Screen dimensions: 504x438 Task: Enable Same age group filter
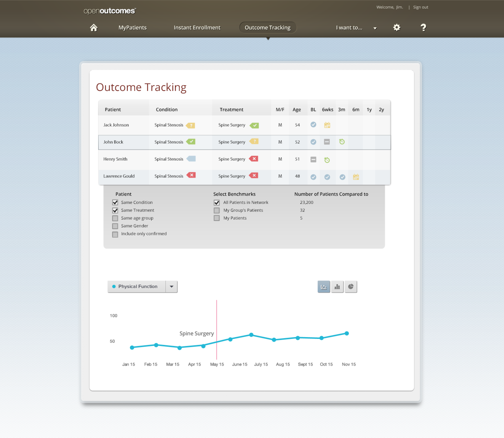(115, 218)
